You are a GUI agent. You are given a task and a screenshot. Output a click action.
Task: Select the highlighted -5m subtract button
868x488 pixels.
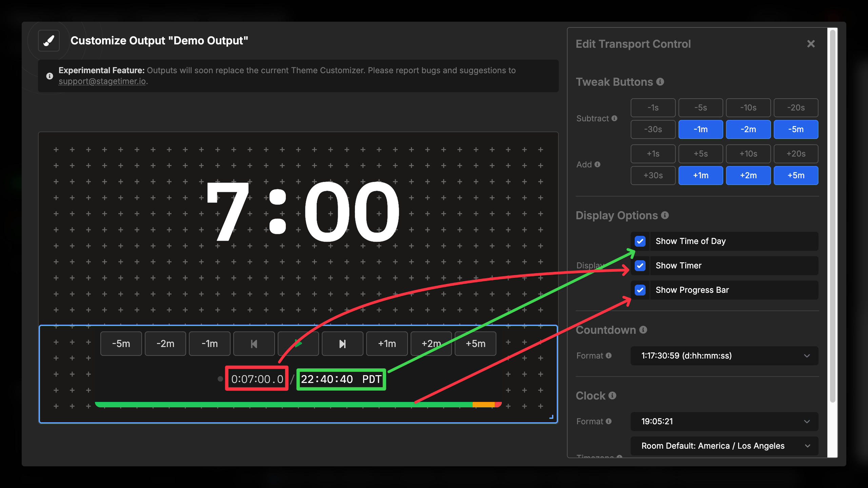click(x=796, y=129)
